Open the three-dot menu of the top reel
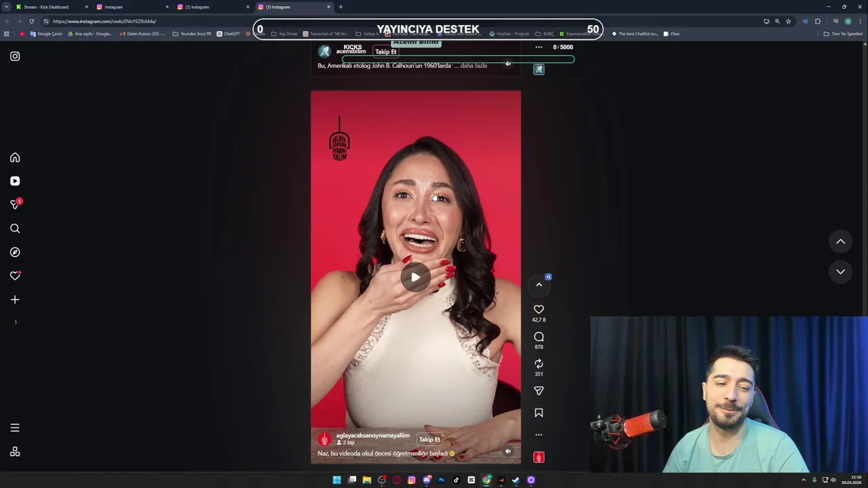868x488 pixels. [539, 47]
